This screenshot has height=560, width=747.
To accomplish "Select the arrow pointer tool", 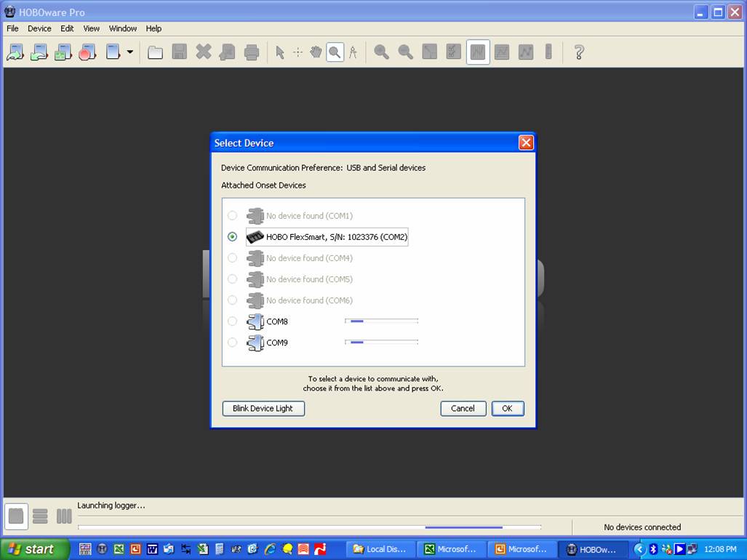I will coord(279,52).
